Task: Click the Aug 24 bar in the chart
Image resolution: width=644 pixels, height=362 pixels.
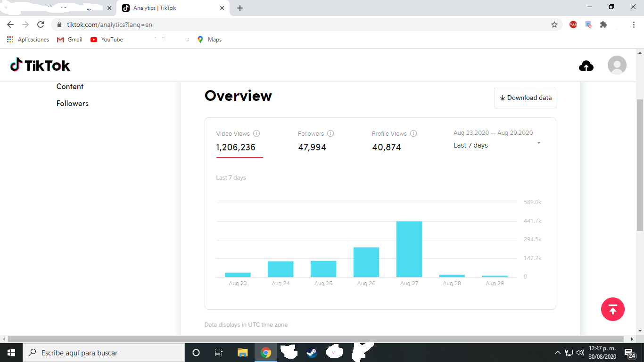Action: pos(281,269)
